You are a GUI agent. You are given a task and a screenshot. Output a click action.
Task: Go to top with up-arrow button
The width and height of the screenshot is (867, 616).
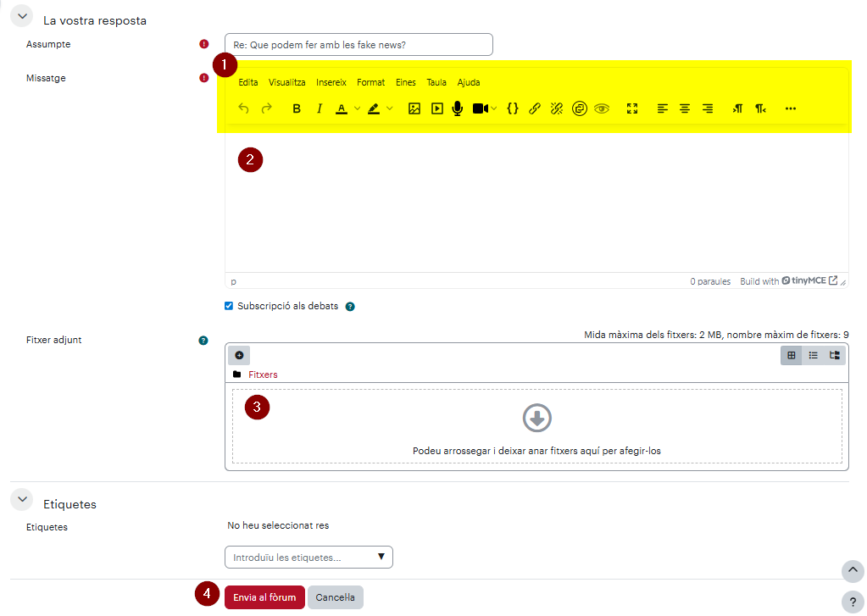[x=853, y=570]
